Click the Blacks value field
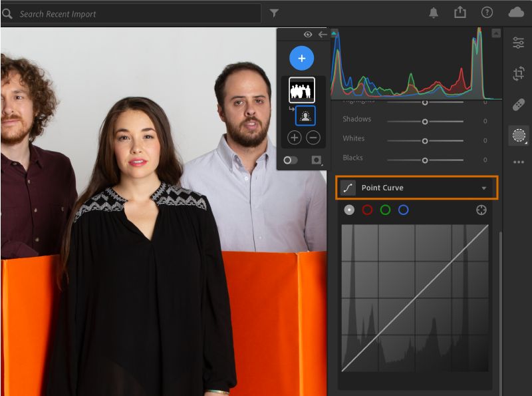 (x=485, y=160)
